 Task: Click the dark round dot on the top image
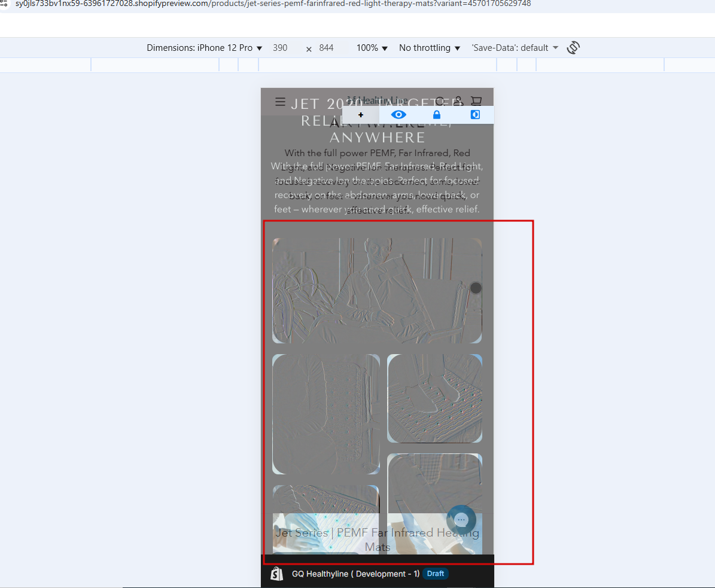(x=476, y=288)
